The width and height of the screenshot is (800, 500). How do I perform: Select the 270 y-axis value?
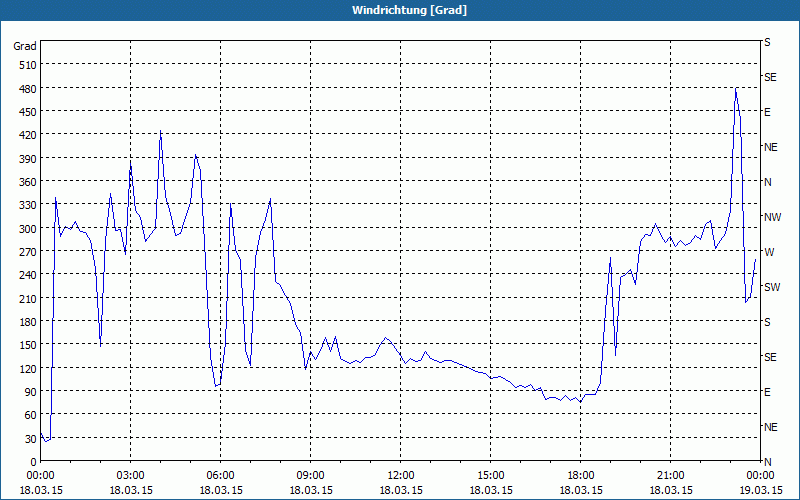[28, 252]
